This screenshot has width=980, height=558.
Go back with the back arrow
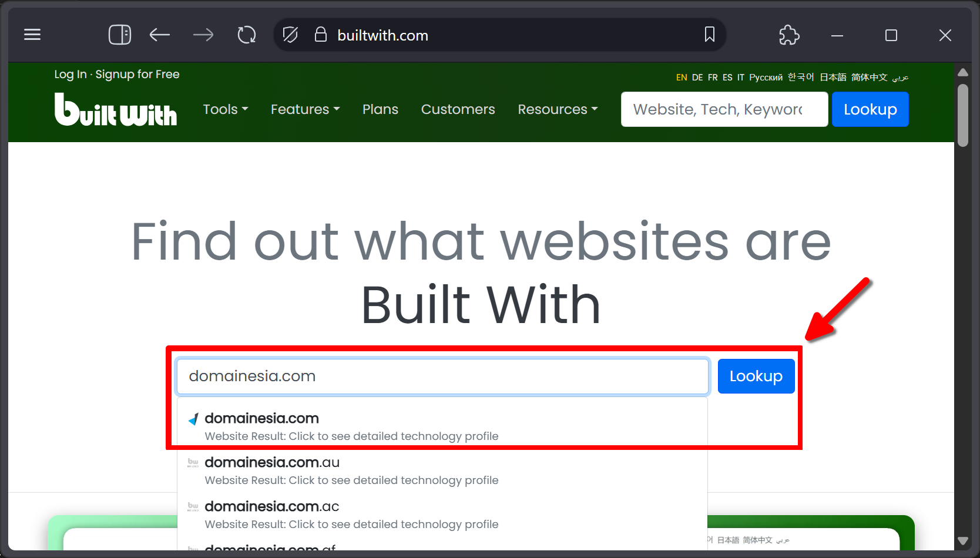click(x=160, y=35)
